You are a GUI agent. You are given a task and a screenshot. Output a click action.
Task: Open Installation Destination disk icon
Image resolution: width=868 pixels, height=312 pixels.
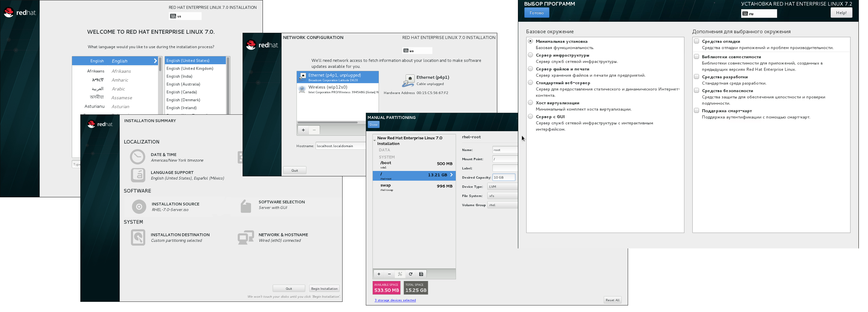pos(138,238)
